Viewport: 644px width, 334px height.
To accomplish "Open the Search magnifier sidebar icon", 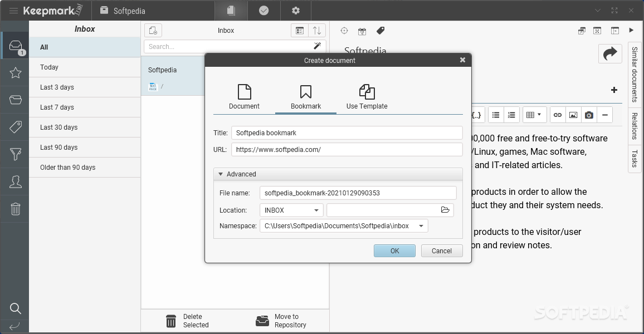I will (x=16, y=308).
